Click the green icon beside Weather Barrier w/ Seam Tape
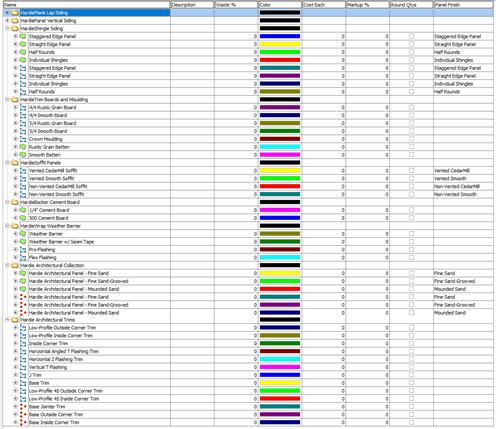Screen dimensions: 496x429 pos(23,242)
